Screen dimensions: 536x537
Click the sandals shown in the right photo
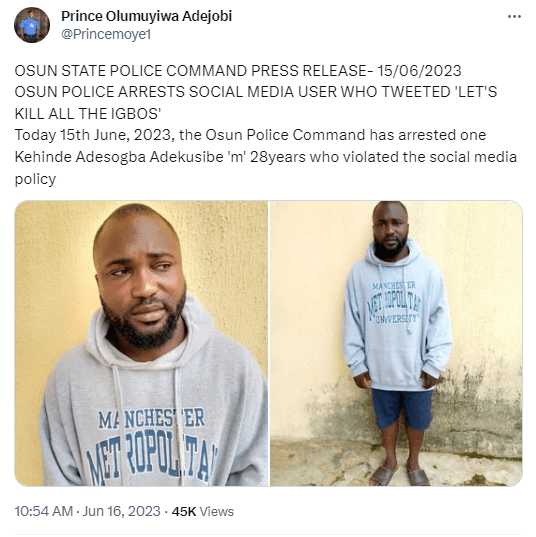[x=399, y=476]
